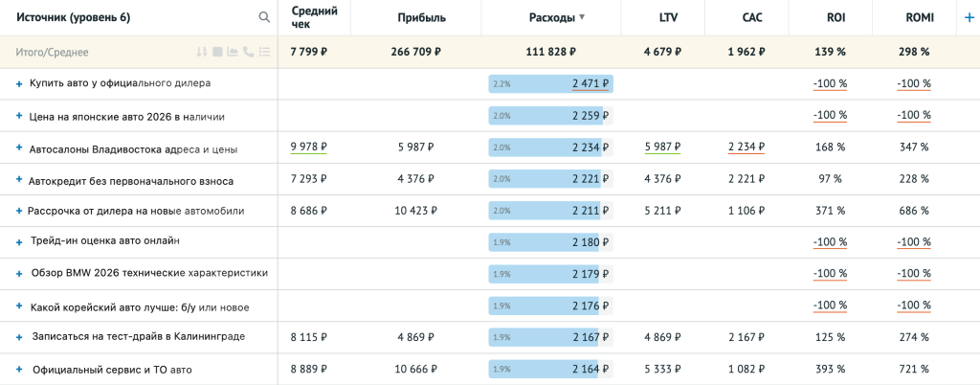Expand the 'Трейд-ин оценка авто онлайн' row
980x385 pixels.
pos(19,241)
